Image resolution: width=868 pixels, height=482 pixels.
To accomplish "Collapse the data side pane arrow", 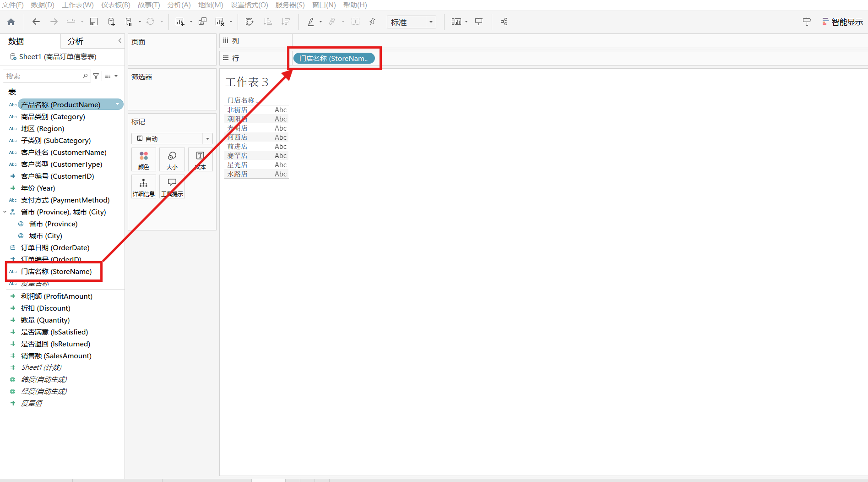I will [x=120, y=41].
